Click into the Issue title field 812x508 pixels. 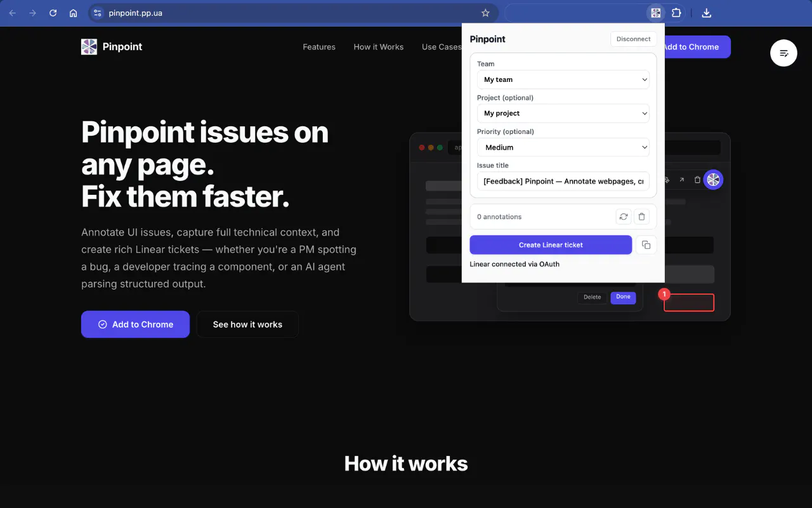pyautogui.click(x=563, y=181)
